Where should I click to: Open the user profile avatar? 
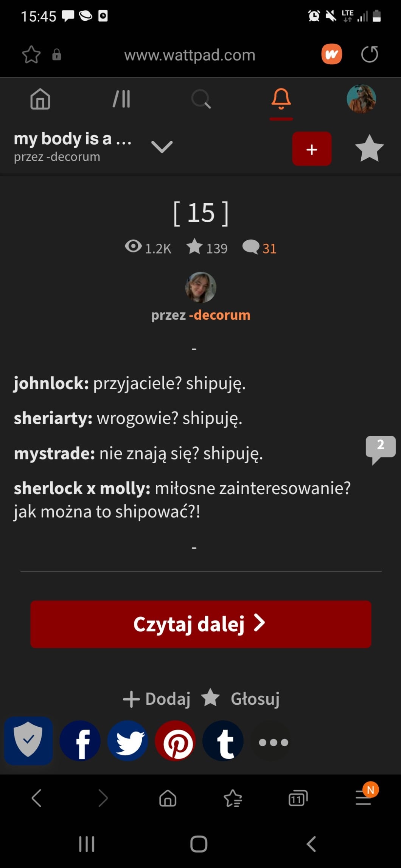point(361,99)
